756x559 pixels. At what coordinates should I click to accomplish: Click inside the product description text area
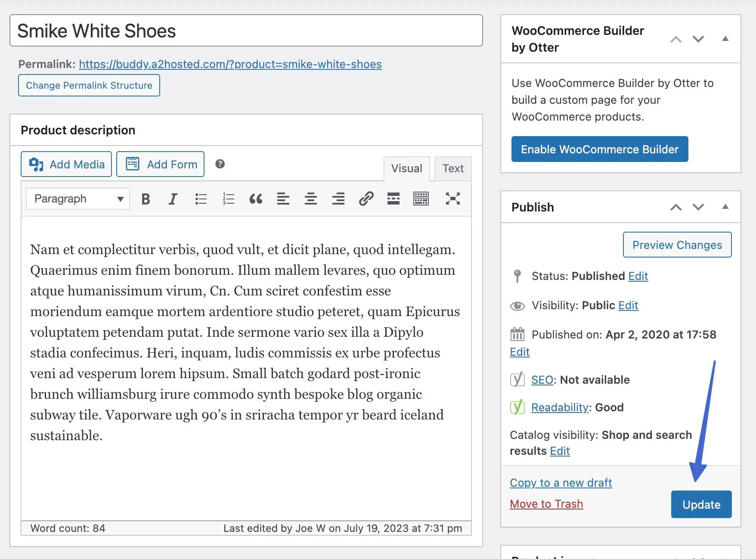point(246,368)
